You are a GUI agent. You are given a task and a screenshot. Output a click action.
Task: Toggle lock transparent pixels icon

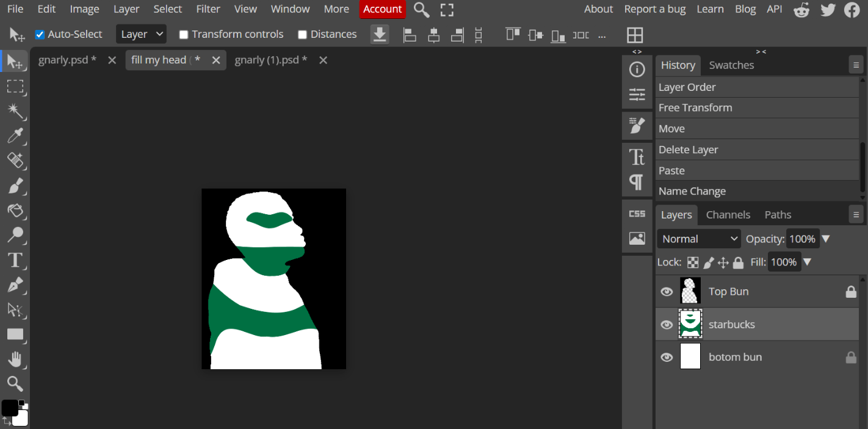pyautogui.click(x=693, y=262)
